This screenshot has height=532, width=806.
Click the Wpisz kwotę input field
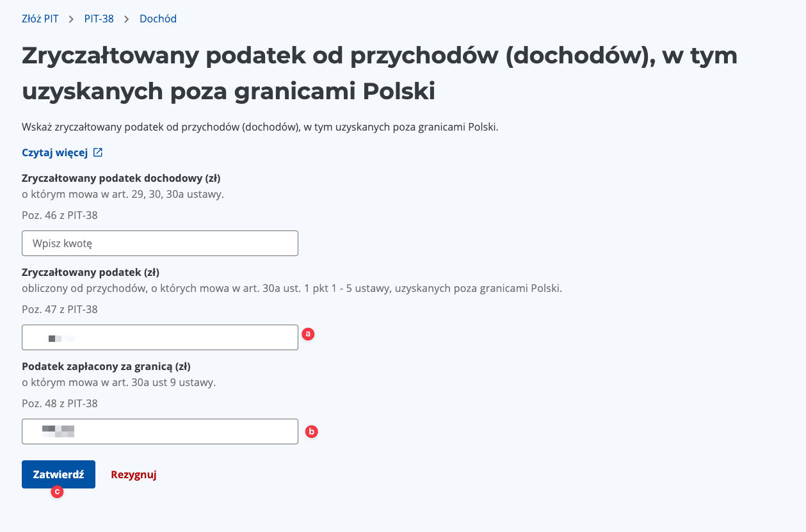(x=159, y=243)
